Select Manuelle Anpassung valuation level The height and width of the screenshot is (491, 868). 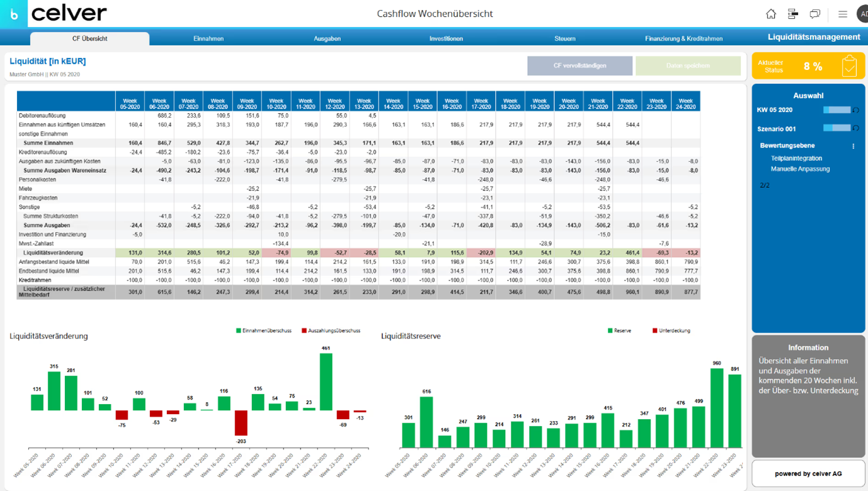tap(800, 169)
